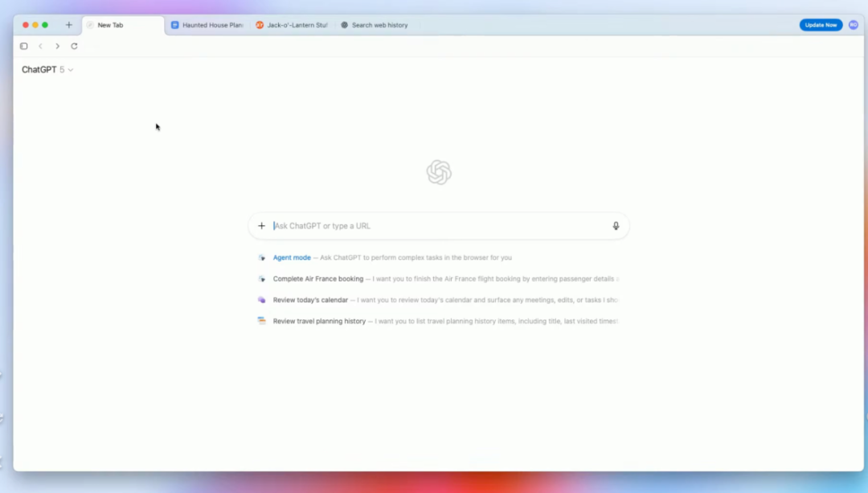This screenshot has width=868, height=493.
Task: Toggle the sidebar panel icon
Action: (x=24, y=47)
